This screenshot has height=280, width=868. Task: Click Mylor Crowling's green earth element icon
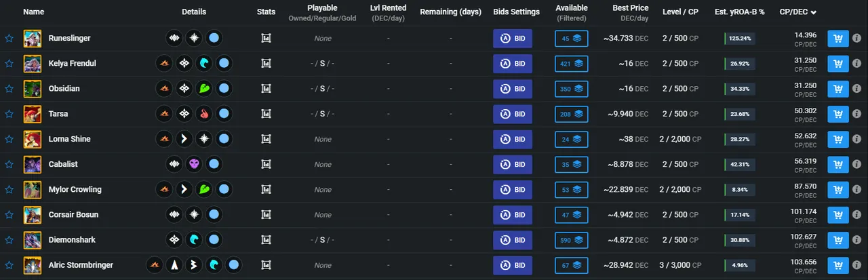[204, 189]
